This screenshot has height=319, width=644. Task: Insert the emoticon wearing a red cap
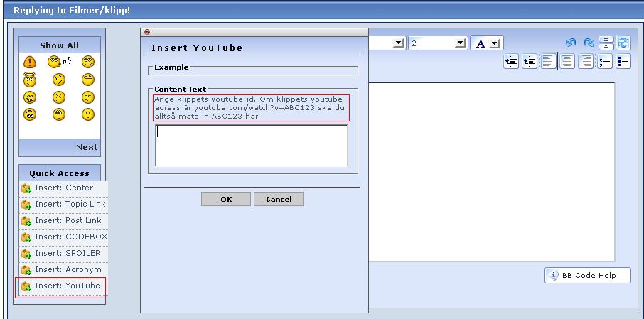tap(30, 114)
